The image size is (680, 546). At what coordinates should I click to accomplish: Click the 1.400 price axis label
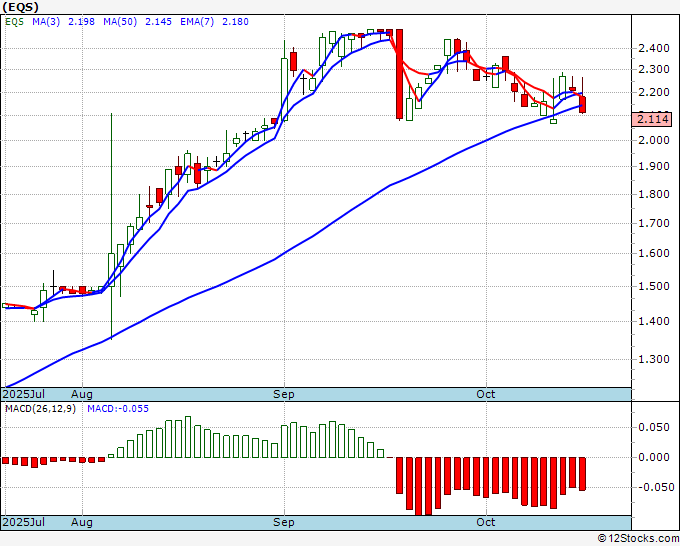click(654, 321)
